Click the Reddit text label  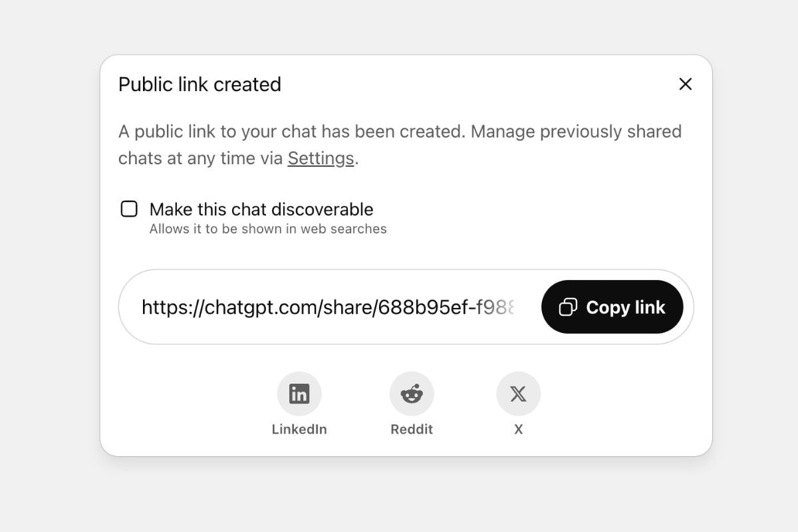pyautogui.click(x=412, y=430)
